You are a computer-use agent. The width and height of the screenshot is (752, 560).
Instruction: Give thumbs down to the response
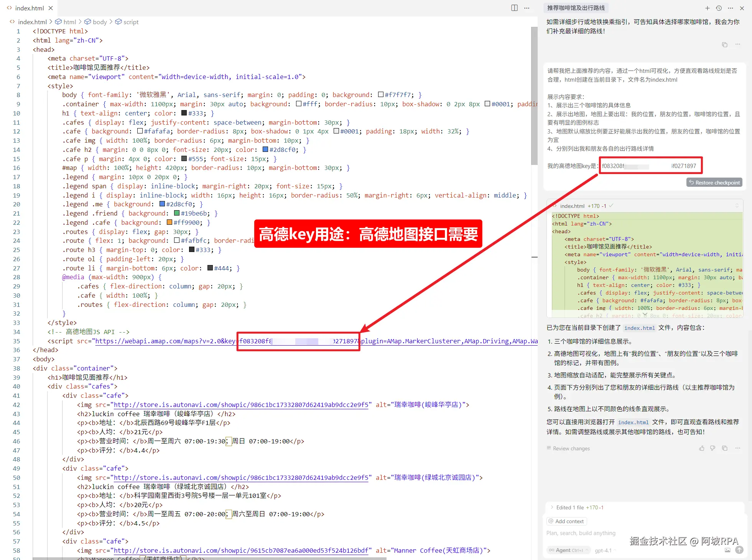point(713,448)
